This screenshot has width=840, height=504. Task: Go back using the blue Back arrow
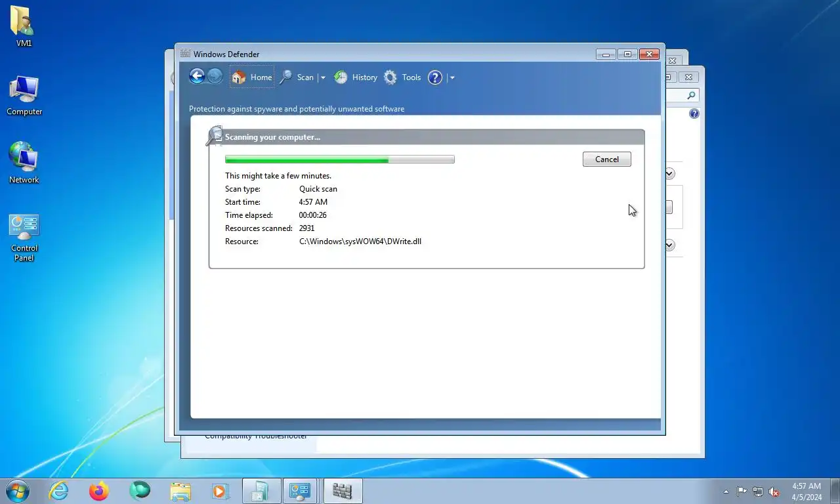click(x=197, y=77)
